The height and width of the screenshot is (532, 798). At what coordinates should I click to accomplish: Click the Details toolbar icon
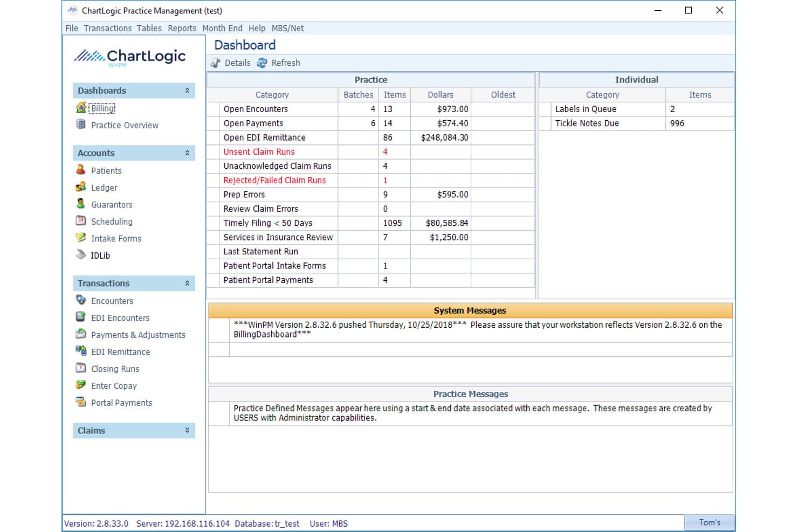(x=216, y=63)
